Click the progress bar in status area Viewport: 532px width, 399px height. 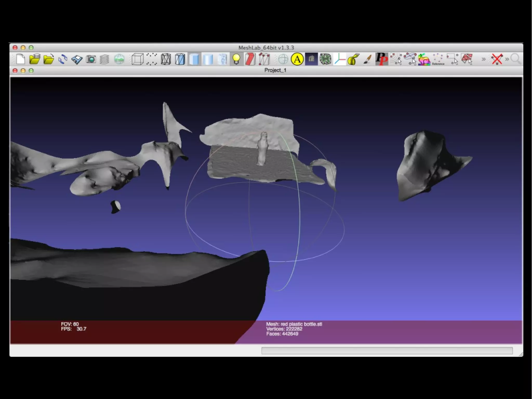click(x=387, y=350)
